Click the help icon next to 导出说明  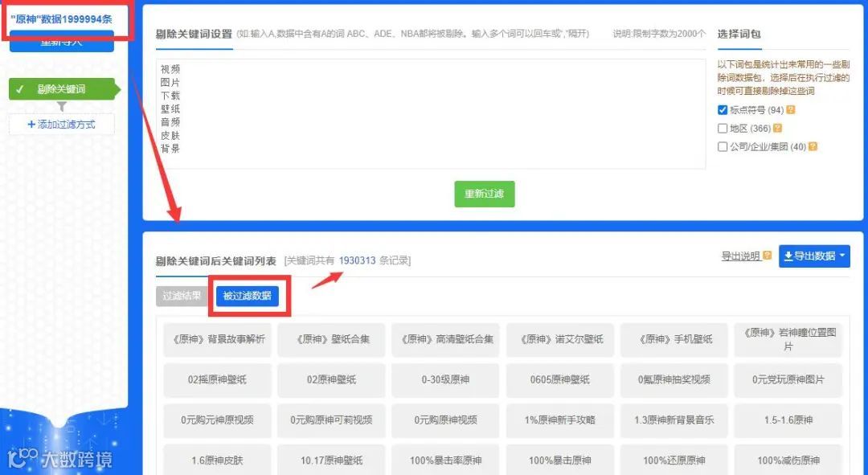click(767, 254)
